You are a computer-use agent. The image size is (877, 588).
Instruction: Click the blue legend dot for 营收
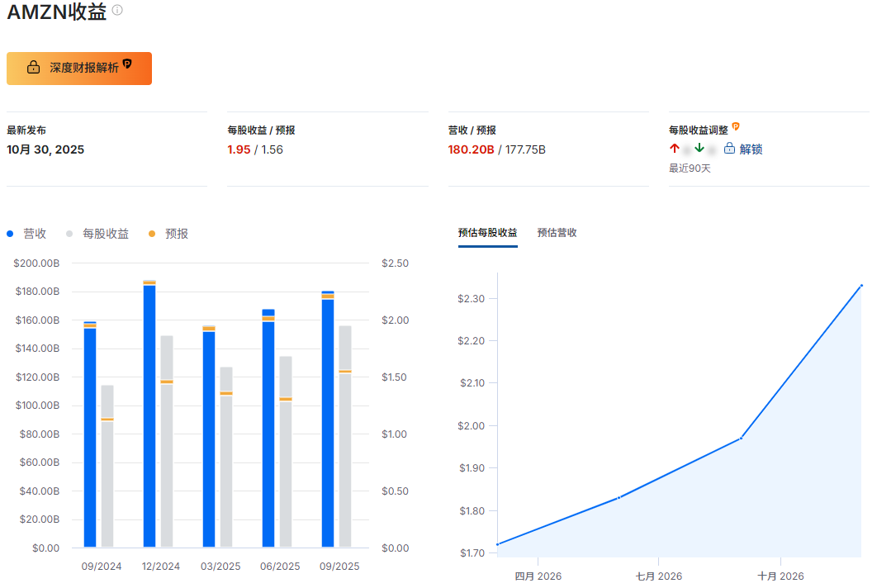8,234
